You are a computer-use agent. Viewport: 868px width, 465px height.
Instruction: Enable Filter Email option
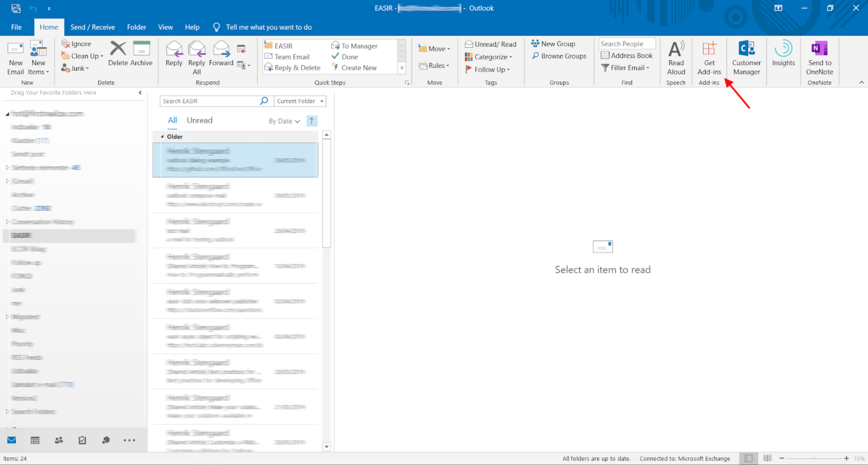pyautogui.click(x=628, y=68)
